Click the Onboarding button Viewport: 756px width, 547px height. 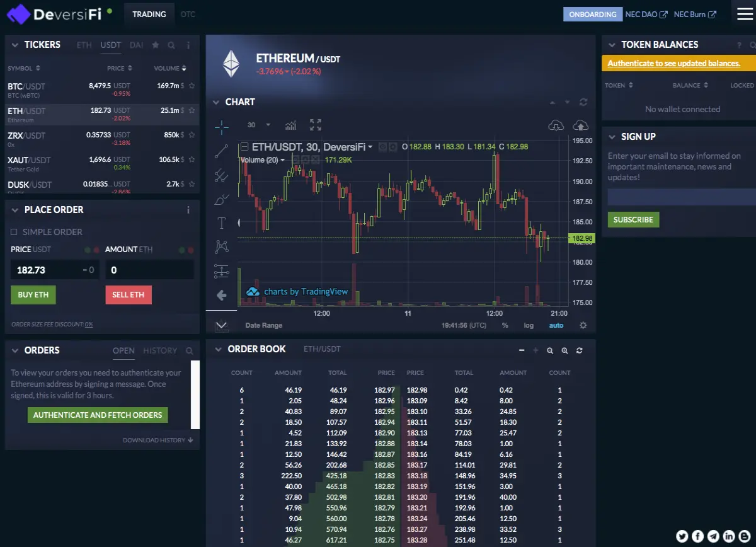tap(593, 14)
